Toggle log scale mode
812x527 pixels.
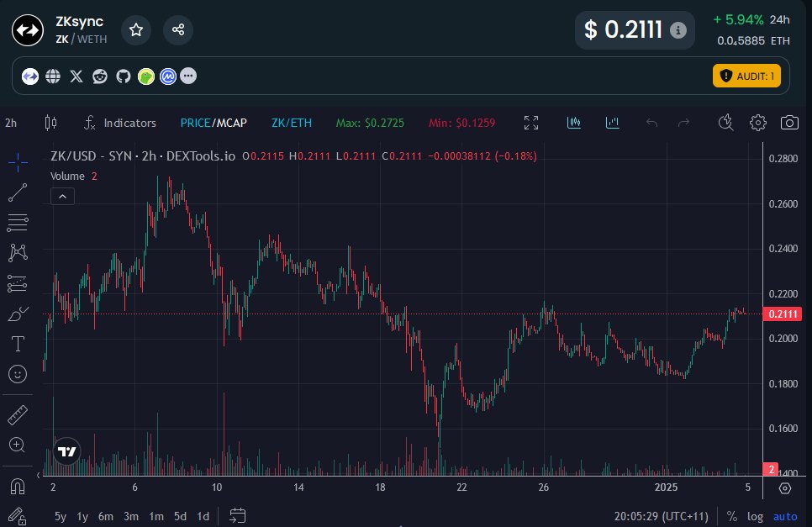pyautogui.click(x=755, y=516)
